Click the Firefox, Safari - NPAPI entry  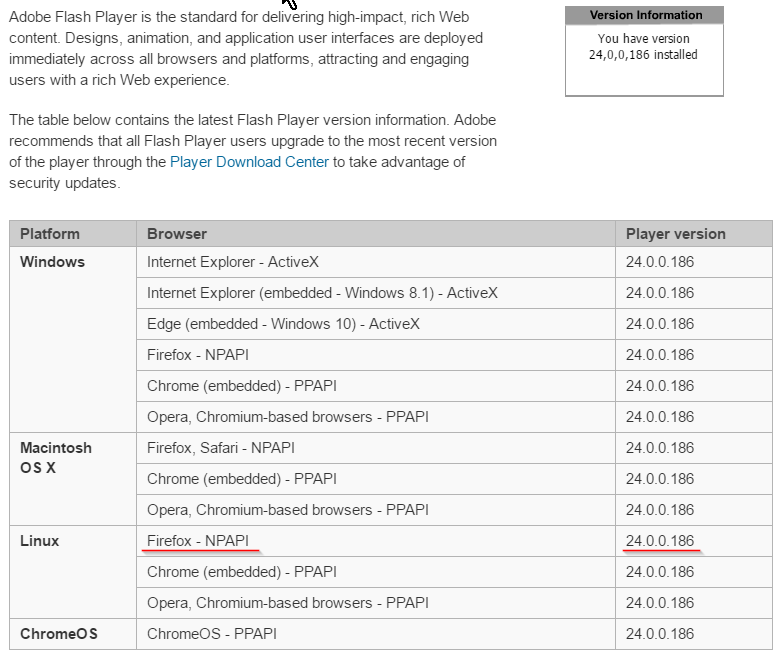coord(221,448)
